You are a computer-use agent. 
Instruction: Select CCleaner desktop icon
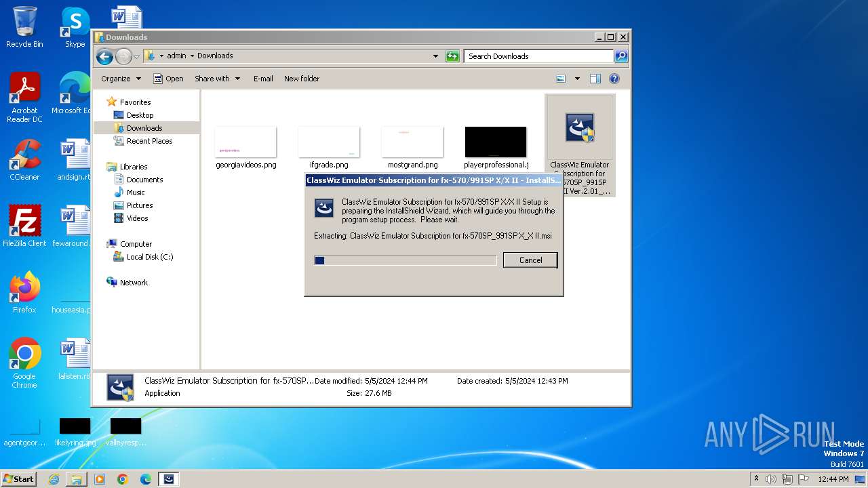point(24,161)
